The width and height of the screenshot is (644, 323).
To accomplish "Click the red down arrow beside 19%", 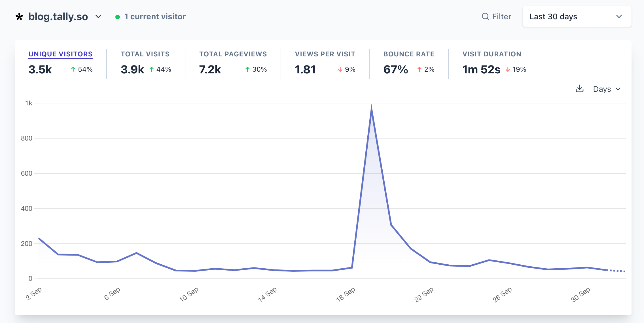I will click(508, 69).
